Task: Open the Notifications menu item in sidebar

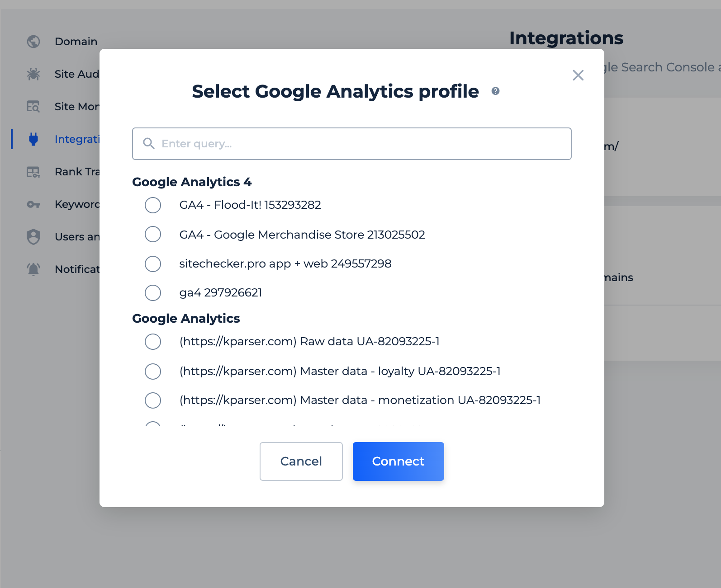Action: click(77, 269)
